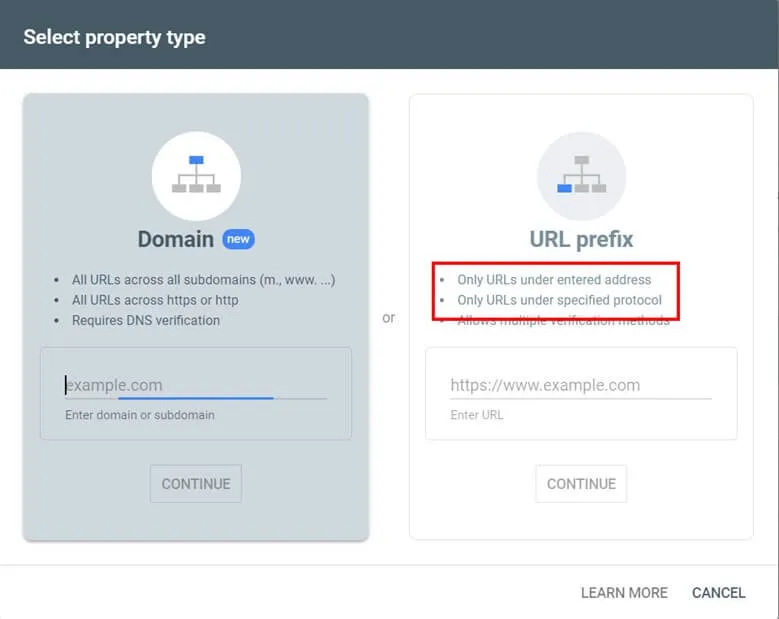Click 'All URLs across https or http' bullet
Screen dimensions: 779x619
tap(155, 300)
